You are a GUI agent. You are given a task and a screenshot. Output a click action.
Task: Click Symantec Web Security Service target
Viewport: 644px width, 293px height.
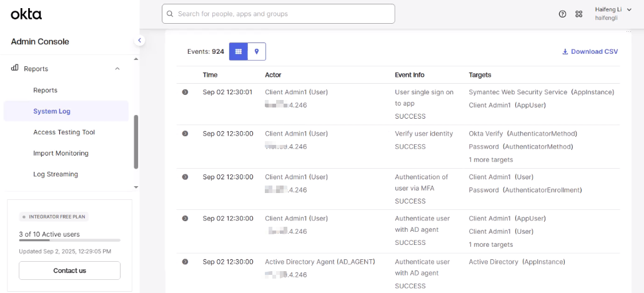[x=542, y=92]
